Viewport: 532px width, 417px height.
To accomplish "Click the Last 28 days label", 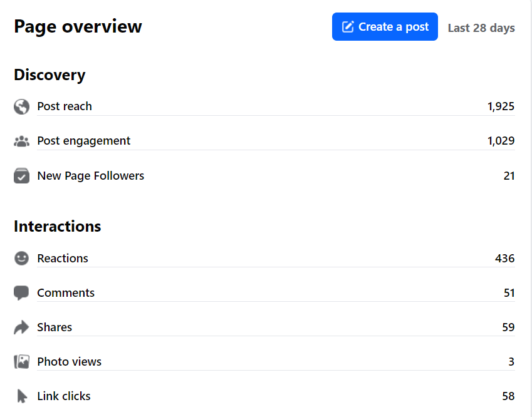I will 481,28.
